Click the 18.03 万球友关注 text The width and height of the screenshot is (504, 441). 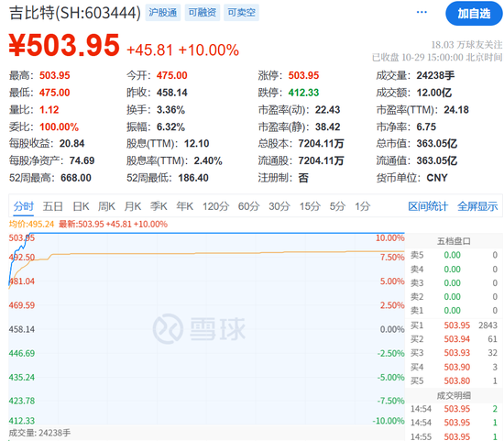point(466,45)
